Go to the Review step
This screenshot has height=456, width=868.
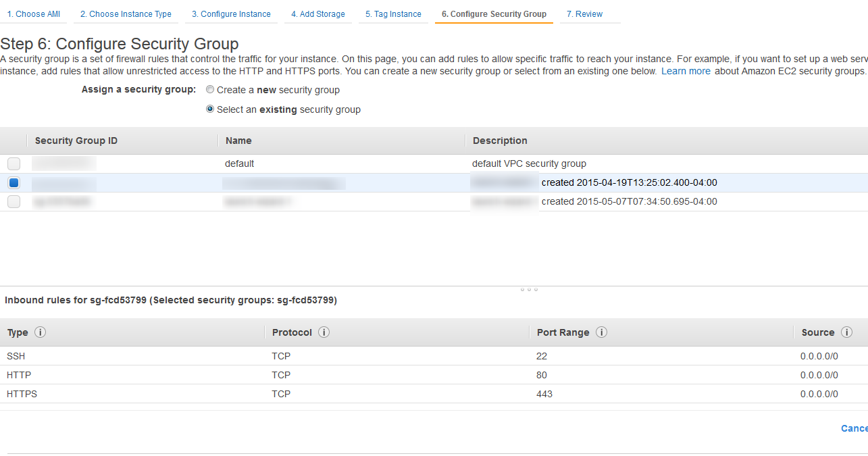(584, 14)
